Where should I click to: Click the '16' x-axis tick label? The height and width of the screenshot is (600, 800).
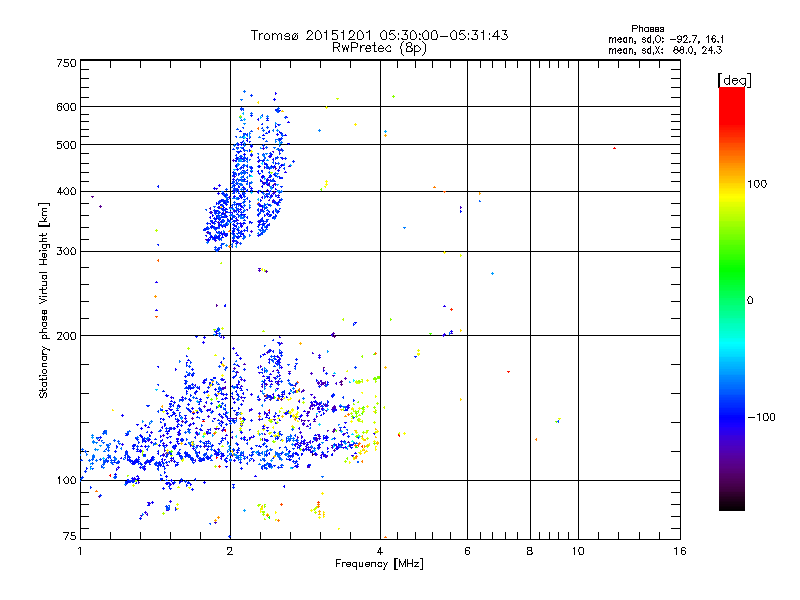click(x=680, y=551)
